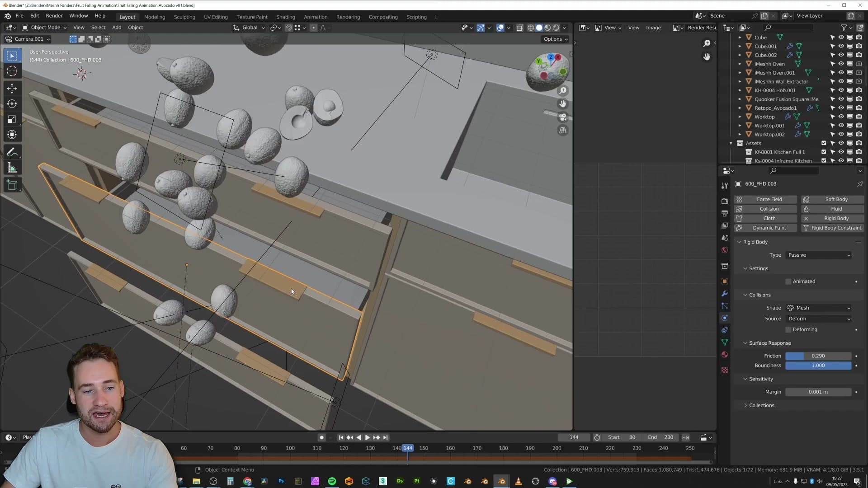
Task: Play the animation forward
Action: pyautogui.click(x=367, y=438)
